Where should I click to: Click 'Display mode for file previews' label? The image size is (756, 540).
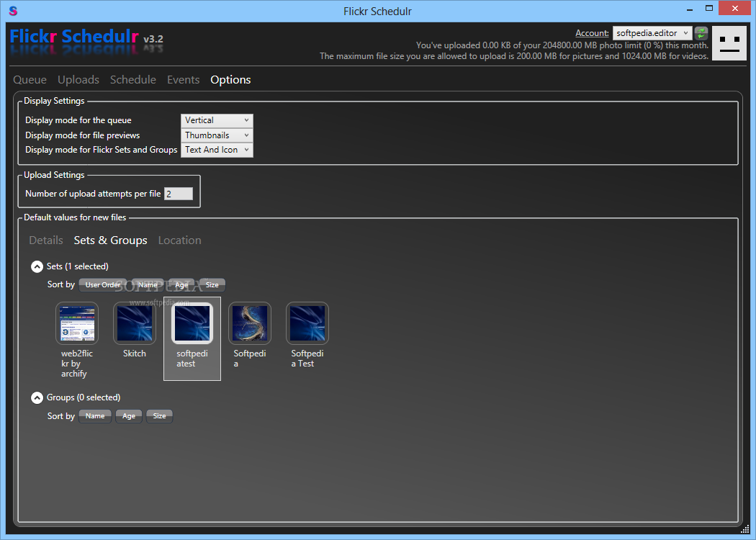tap(83, 135)
